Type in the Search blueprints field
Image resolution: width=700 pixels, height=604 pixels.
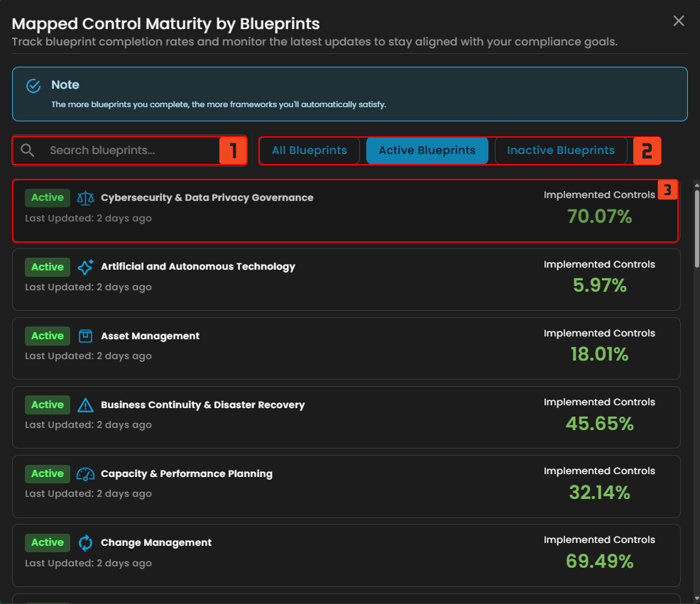click(x=128, y=150)
